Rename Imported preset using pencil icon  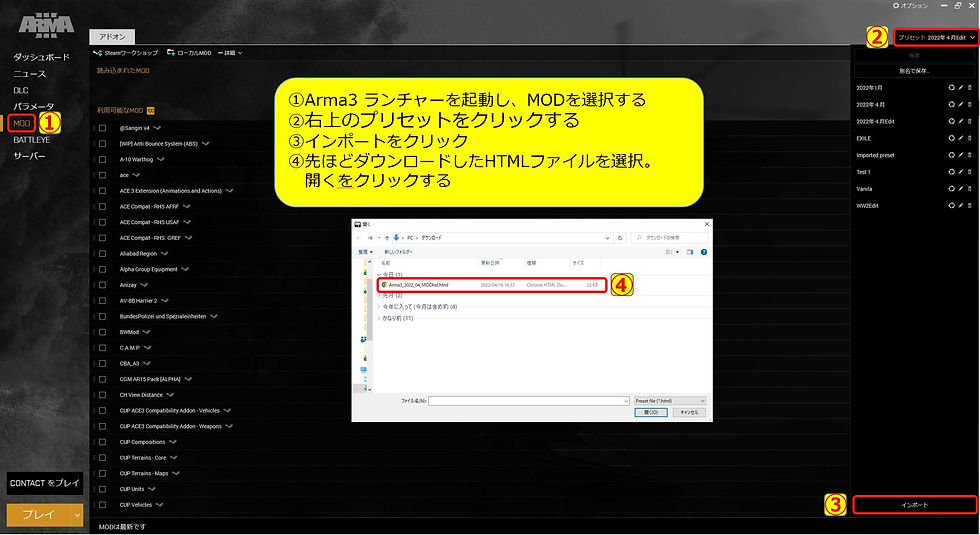pyautogui.click(x=961, y=155)
